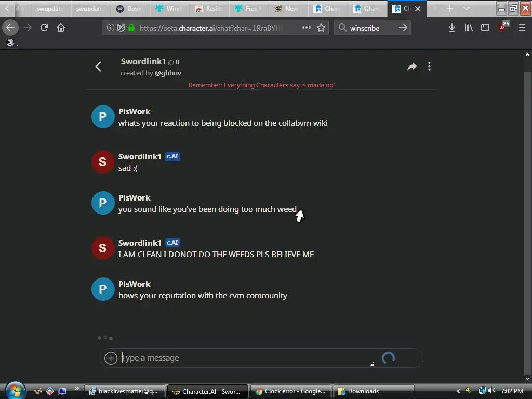532x399 pixels.
Task: Toggle the sidebar view icon
Action: (485, 28)
